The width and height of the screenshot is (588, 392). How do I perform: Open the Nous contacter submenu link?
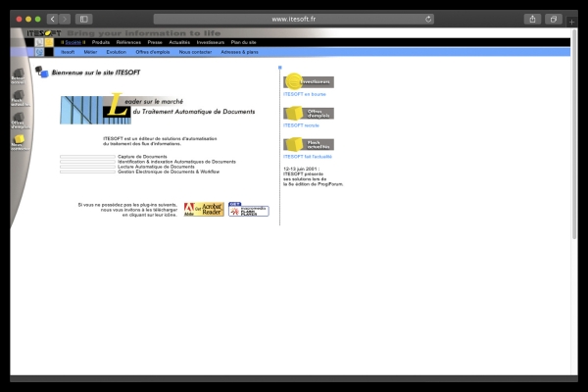197,52
